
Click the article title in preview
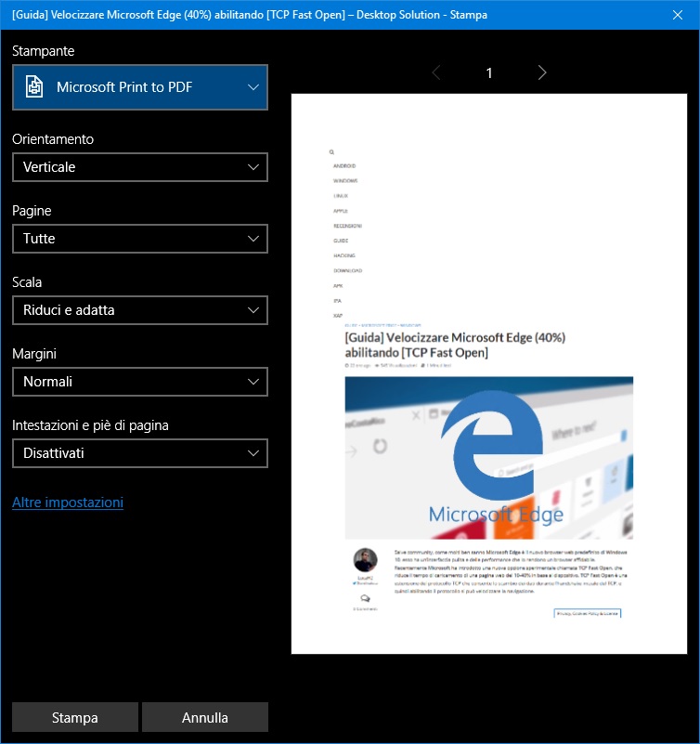455,345
